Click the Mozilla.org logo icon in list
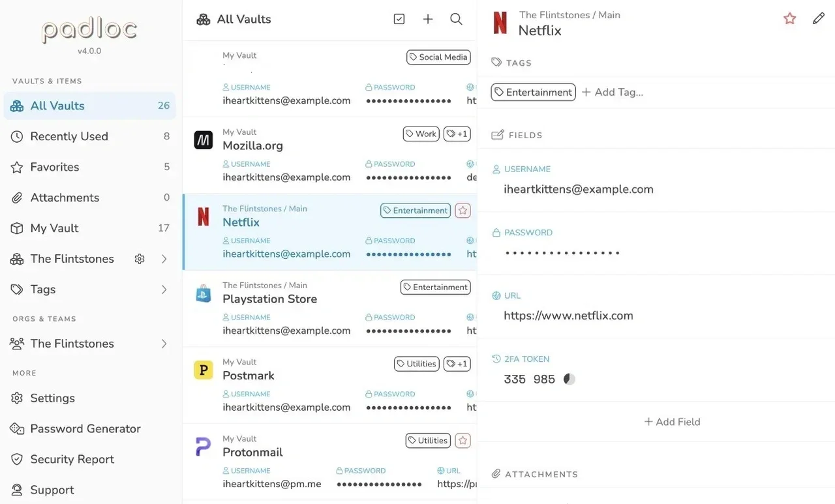Viewport: 835px width, 504px height. [204, 140]
